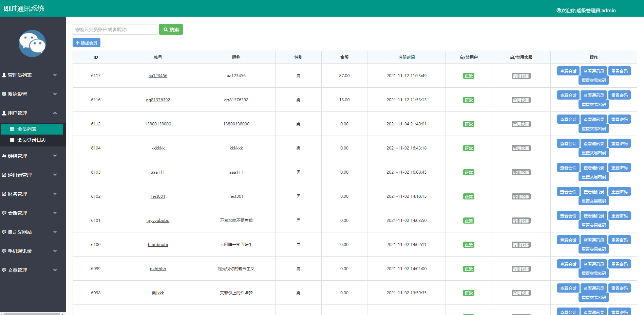644x315 pixels.
Task: Click the chat bubbles logo avatar
Action: [32, 43]
